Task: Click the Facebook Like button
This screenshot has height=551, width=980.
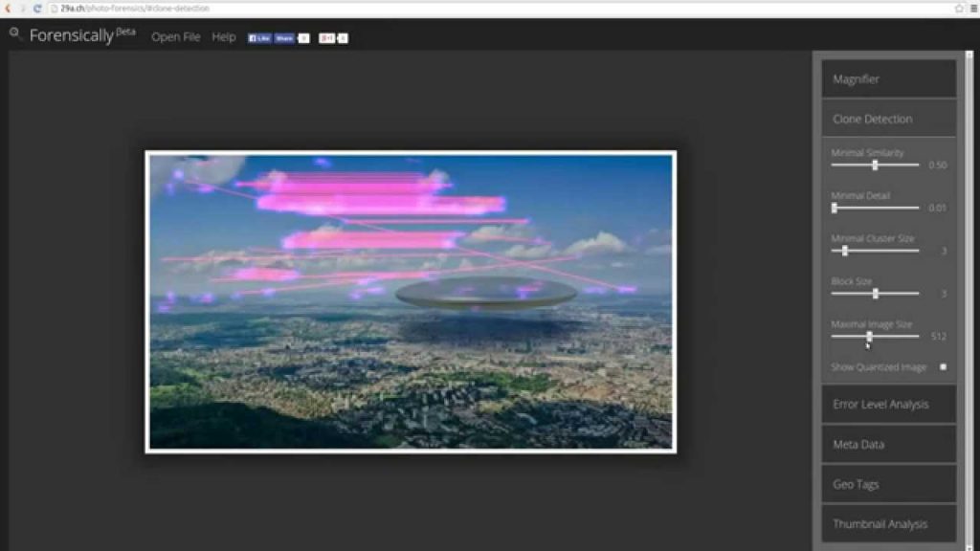Action: 259,38
